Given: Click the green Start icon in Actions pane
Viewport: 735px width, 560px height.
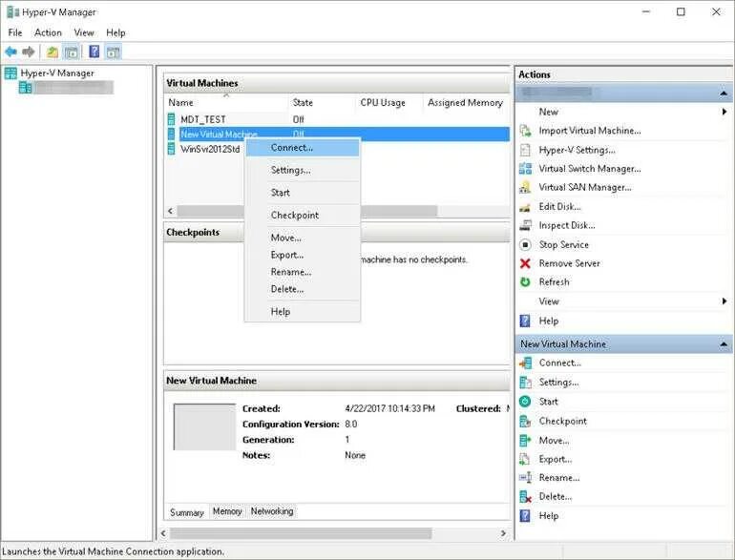Looking at the screenshot, I should [x=525, y=402].
